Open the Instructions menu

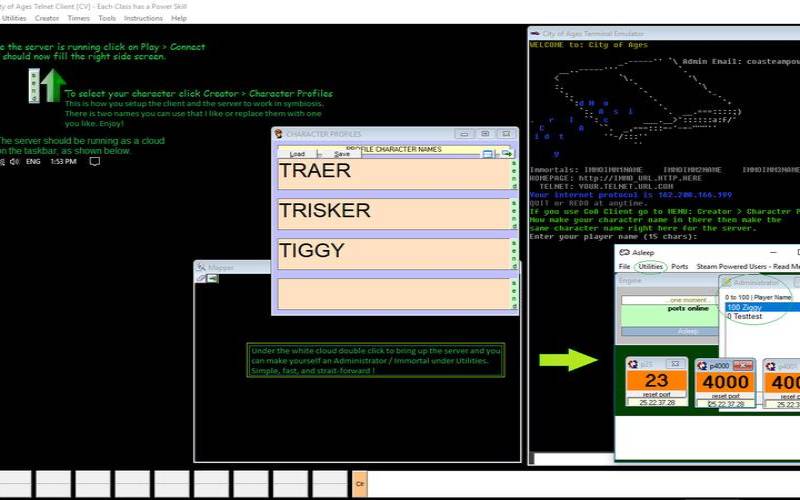pyautogui.click(x=143, y=18)
